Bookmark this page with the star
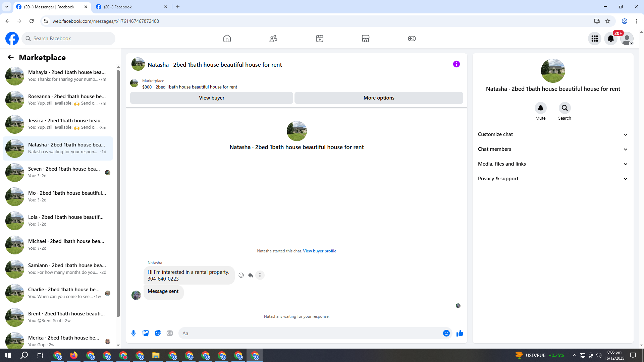 point(608,21)
